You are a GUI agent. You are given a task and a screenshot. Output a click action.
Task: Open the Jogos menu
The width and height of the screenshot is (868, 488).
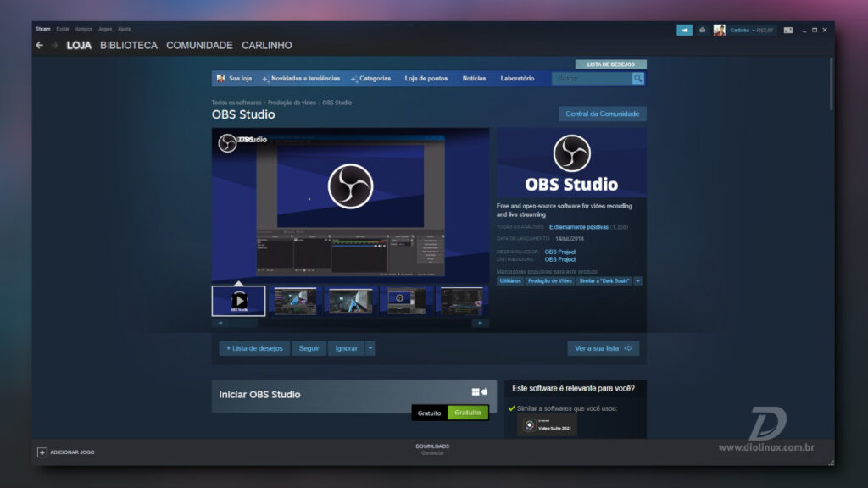105,29
